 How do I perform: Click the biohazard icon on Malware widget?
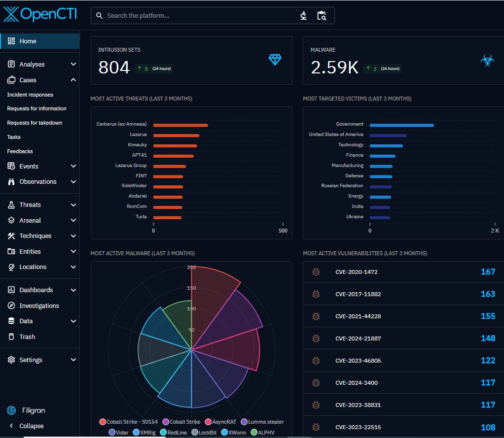[487, 60]
